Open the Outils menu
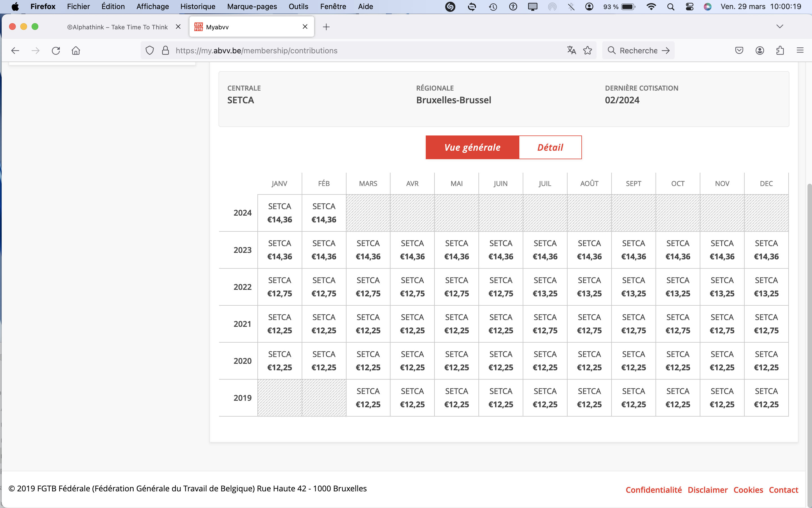Screen dimensions: 812x508 tap(298, 6)
